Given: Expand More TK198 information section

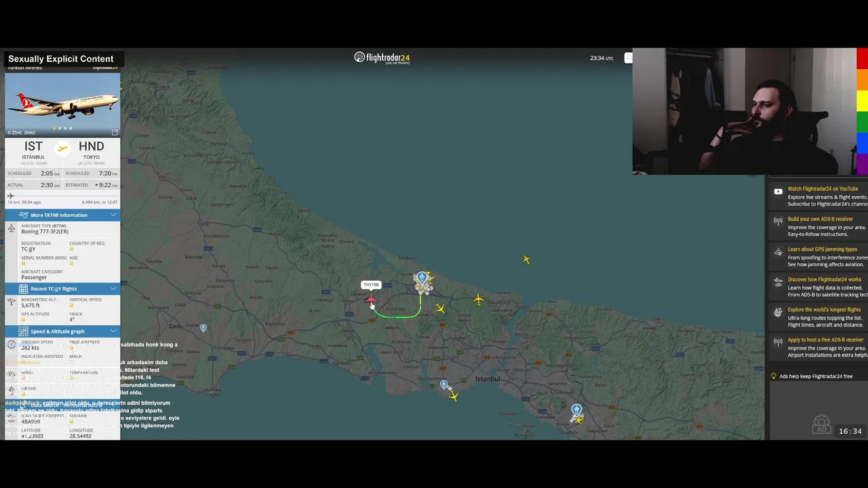Looking at the screenshot, I should coord(62,215).
